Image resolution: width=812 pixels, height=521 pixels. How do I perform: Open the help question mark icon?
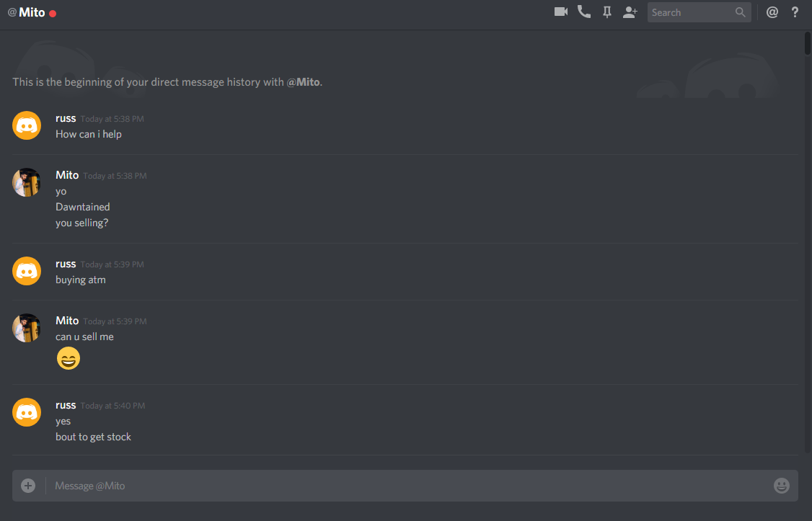point(795,12)
